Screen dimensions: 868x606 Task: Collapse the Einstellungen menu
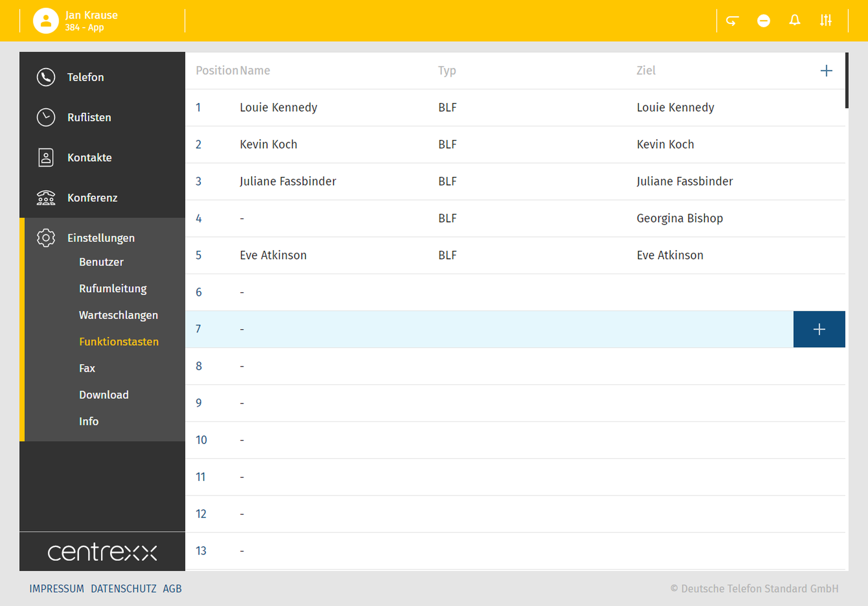pos(101,238)
